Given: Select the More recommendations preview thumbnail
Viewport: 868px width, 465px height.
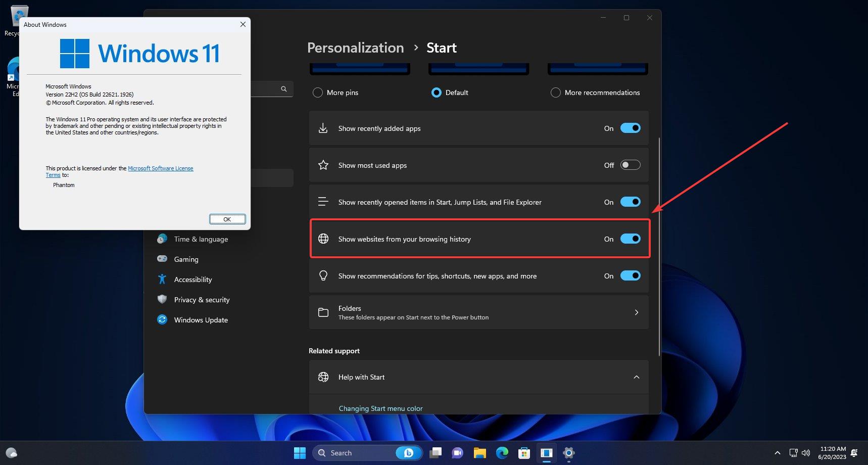Looking at the screenshot, I should click(598, 69).
